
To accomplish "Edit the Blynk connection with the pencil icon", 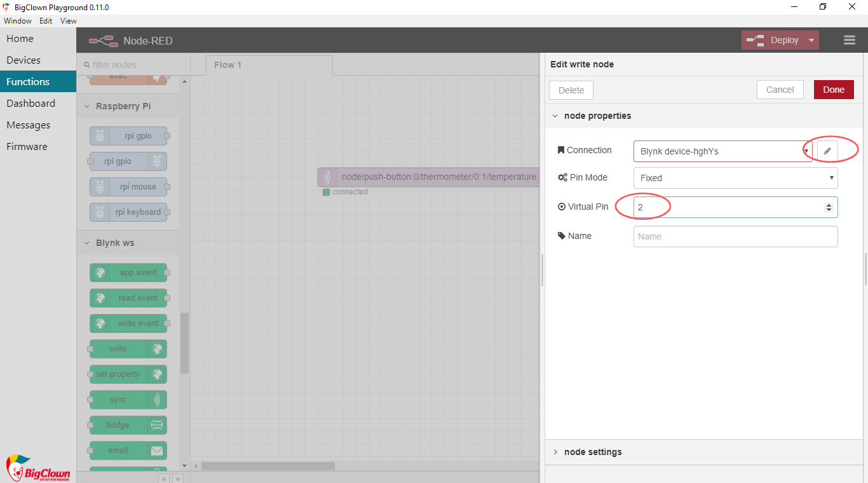I will pyautogui.click(x=827, y=151).
